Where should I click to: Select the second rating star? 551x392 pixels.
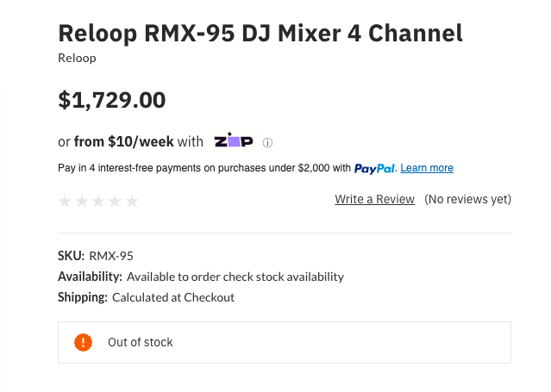coord(81,201)
